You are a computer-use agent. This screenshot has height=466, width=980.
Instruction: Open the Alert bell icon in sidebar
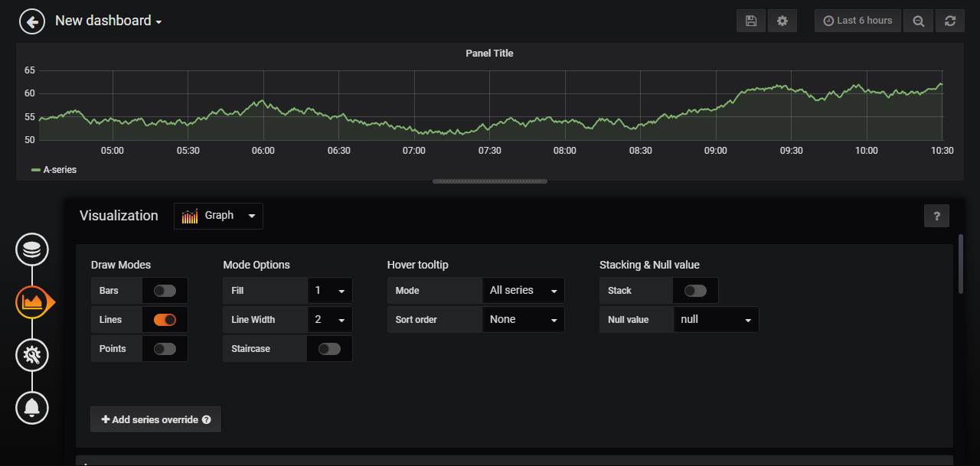(31, 408)
